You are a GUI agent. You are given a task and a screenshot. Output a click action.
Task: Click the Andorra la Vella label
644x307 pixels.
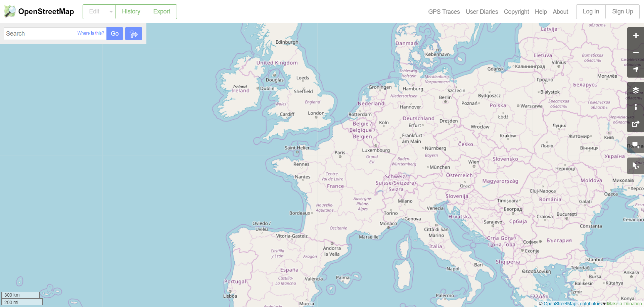click(x=332, y=251)
